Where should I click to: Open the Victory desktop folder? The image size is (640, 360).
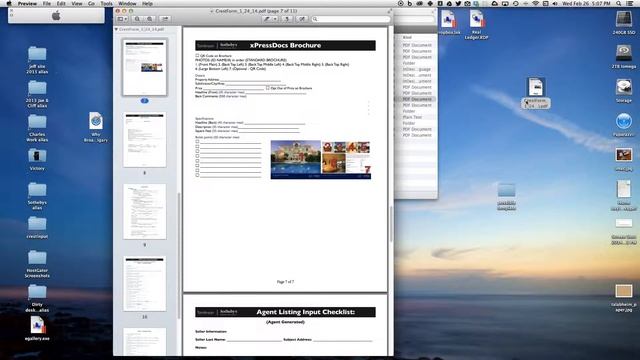click(37, 160)
